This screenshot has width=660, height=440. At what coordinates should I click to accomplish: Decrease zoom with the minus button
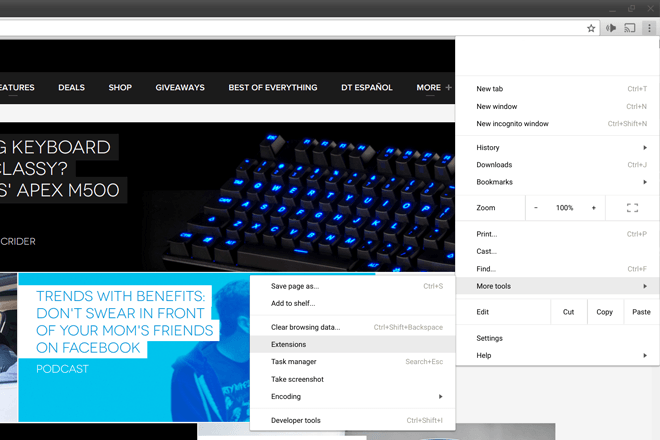coord(536,208)
